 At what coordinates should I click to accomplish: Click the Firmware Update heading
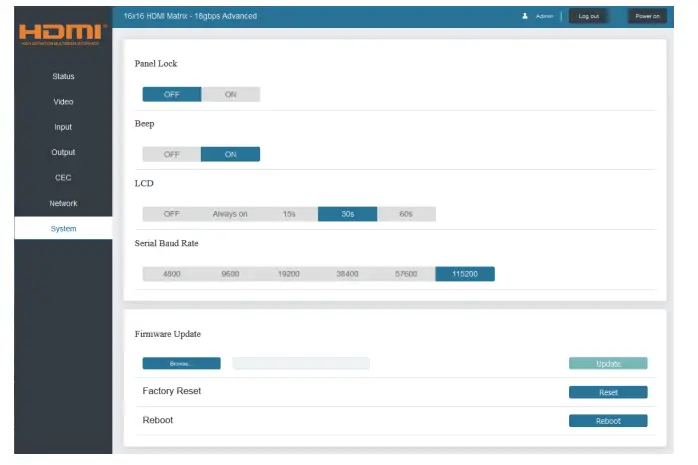click(x=168, y=334)
